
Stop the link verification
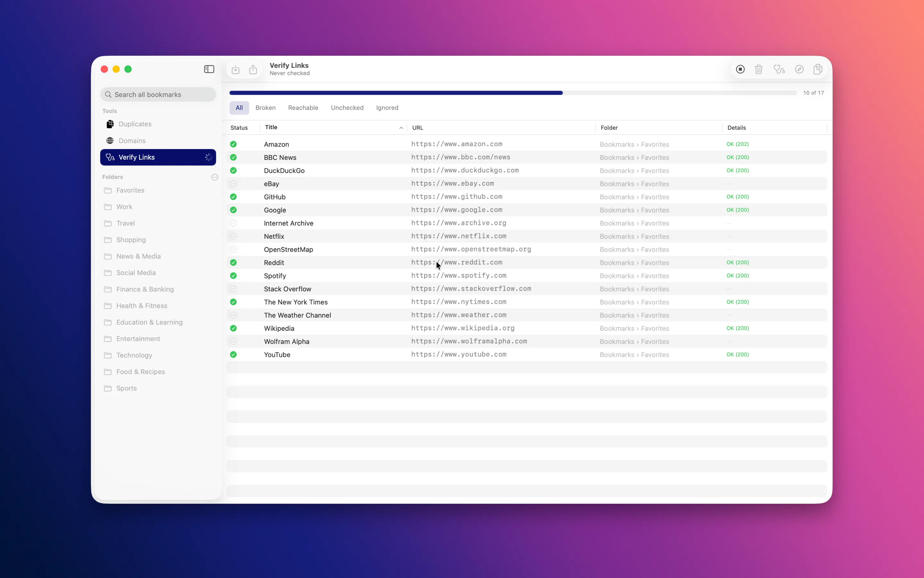[x=740, y=69]
